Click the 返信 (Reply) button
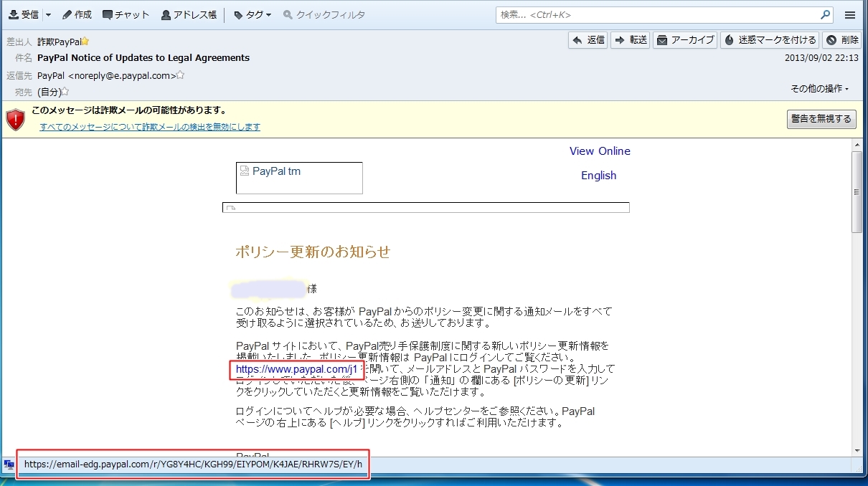 pos(588,40)
